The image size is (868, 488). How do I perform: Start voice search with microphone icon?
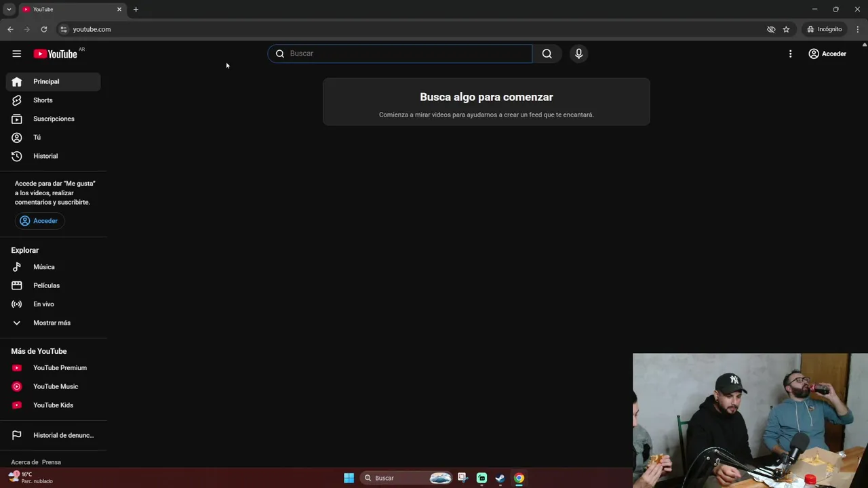pyautogui.click(x=578, y=54)
